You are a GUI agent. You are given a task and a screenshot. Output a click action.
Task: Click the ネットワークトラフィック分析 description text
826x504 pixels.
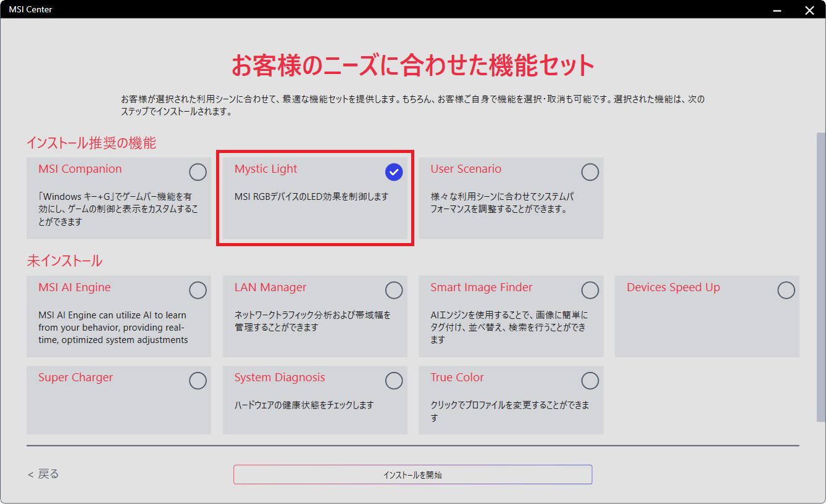tap(312, 321)
